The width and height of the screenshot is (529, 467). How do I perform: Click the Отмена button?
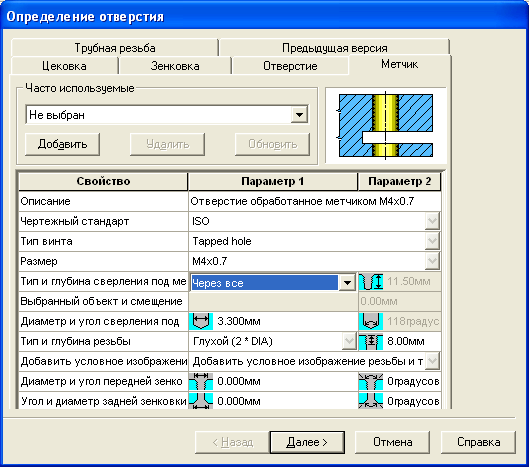pyautogui.click(x=392, y=442)
